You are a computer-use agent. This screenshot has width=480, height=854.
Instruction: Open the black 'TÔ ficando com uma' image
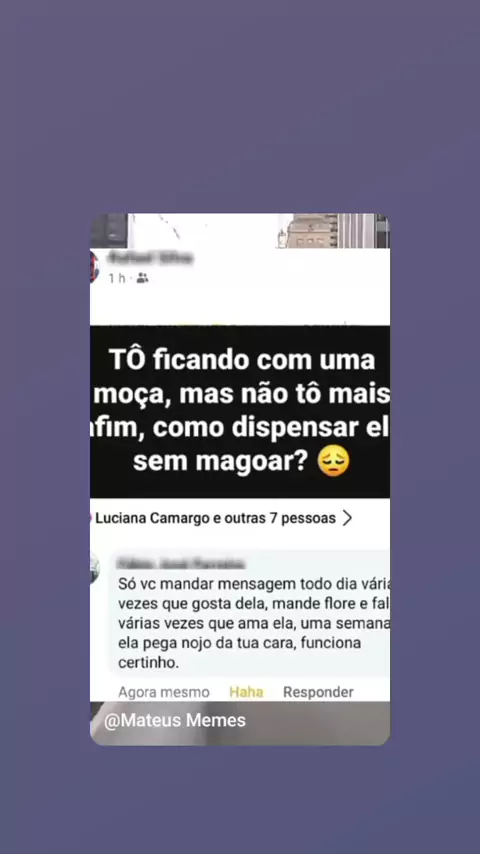240,412
